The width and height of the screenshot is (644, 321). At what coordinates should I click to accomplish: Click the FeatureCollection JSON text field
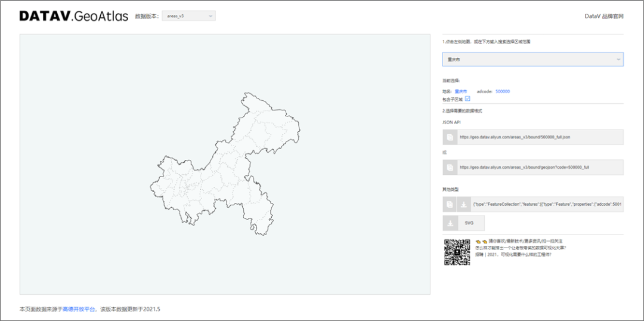click(547, 204)
